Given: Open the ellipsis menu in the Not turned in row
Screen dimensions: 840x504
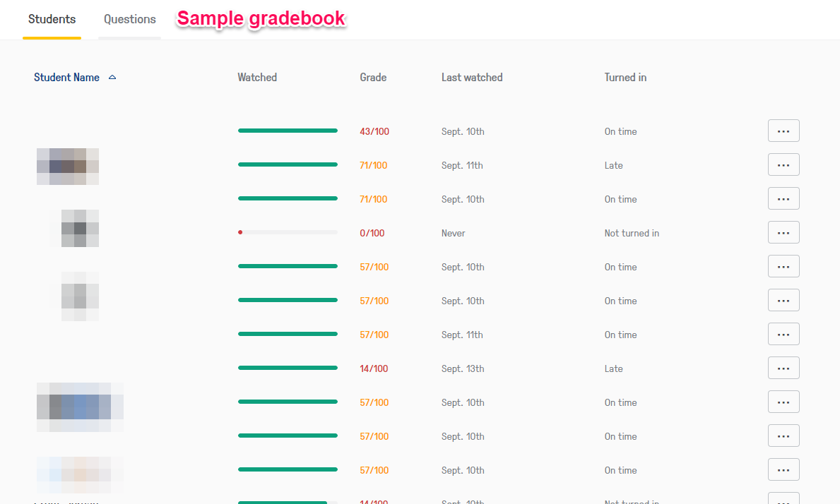Looking at the screenshot, I should point(783,233).
